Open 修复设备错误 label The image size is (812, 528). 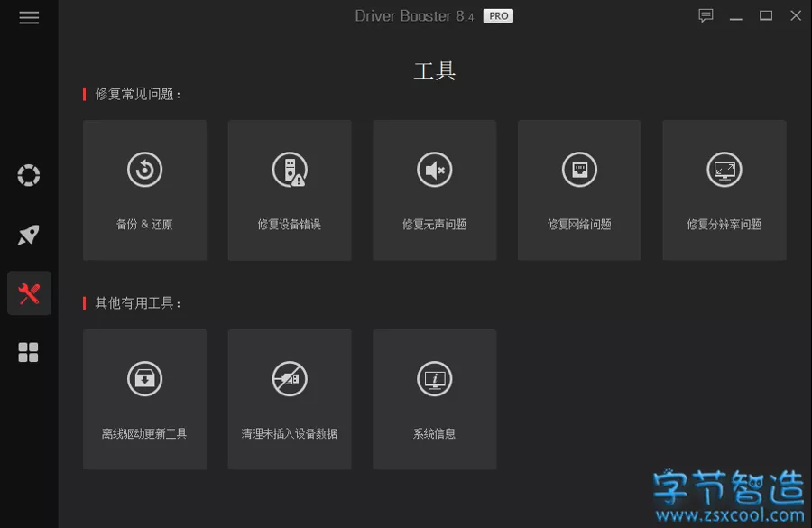point(290,225)
